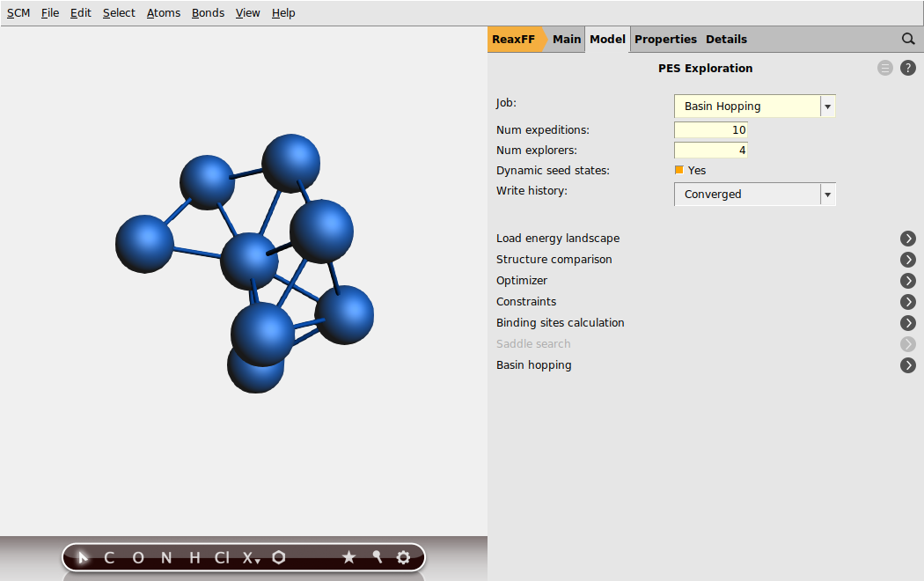This screenshot has width=924, height=581.
Task: Click the star icon in bottom toolbar
Action: tap(348, 557)
